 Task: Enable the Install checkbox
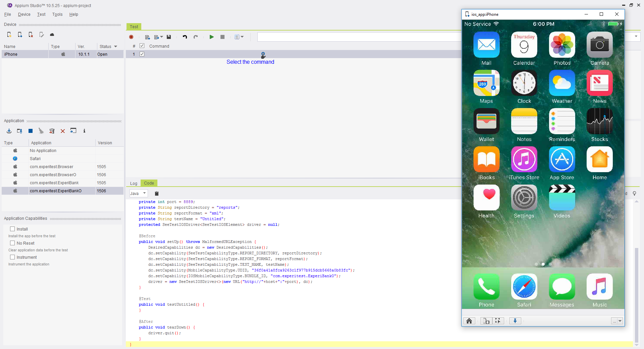[12, 229]
